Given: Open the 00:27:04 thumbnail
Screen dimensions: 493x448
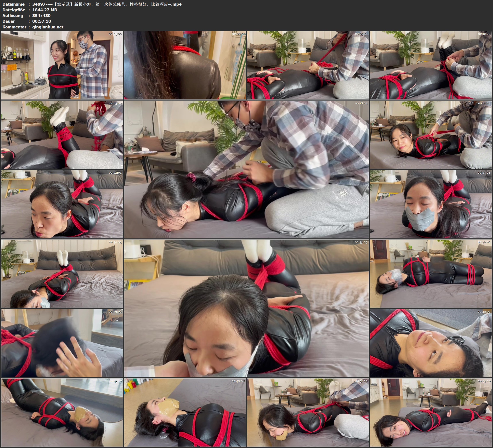Looking at the screenshot, I should pos(431,204).
